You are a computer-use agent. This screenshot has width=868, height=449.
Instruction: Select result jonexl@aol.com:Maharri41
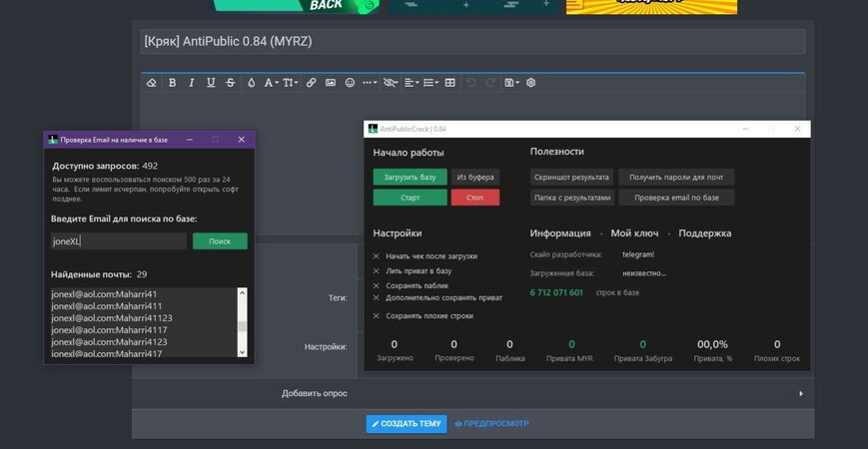pos(104,294)
